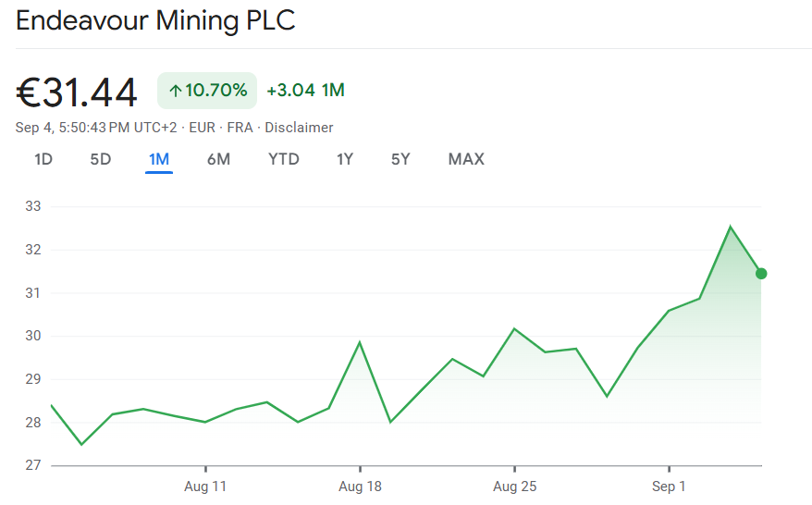Click the €31.44 price value
Image resolution: width=812 pixels, height=505 pixels.
point(77,92)
